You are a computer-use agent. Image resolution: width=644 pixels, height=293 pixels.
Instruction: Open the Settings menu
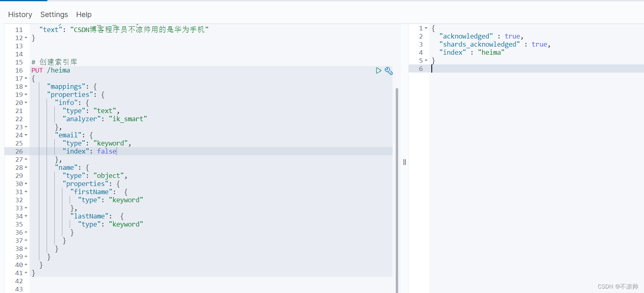click(54, 15)
